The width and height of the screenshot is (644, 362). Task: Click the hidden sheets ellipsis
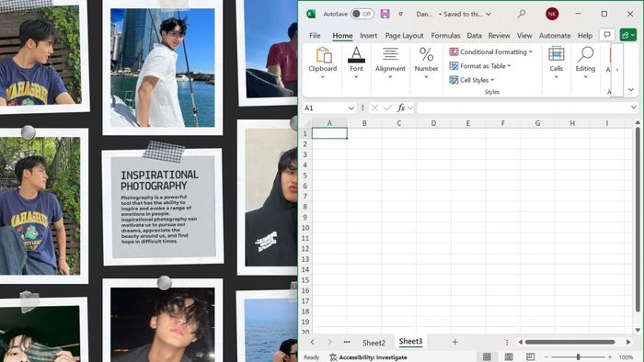pyautogui.click(x=347, y=342)
